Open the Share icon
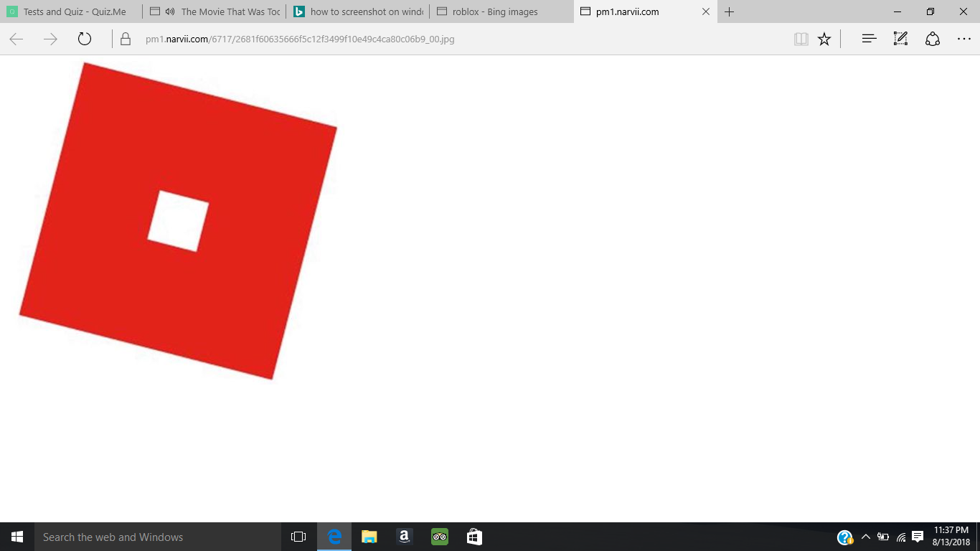Viewport: 980px width, 551px height. click(x=933, y=39)
